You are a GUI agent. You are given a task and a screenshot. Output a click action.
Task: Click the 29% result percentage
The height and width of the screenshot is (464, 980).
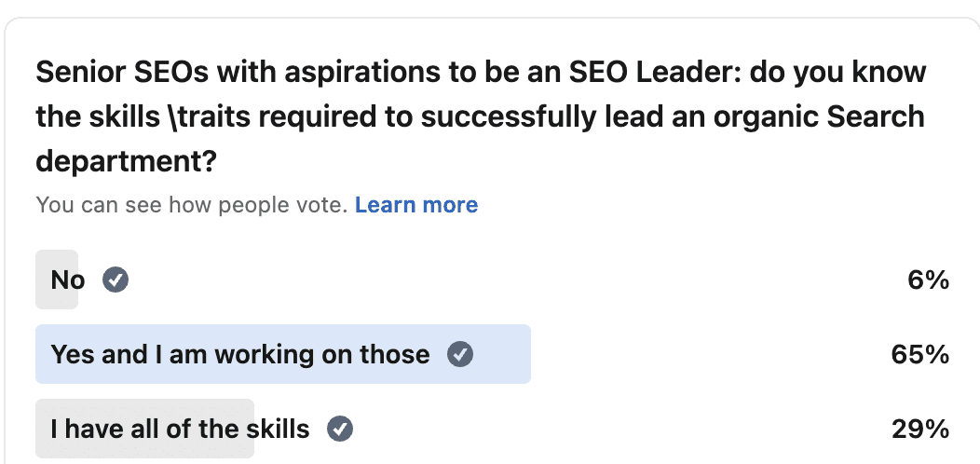pyautogui.click(x=920, y=429)
